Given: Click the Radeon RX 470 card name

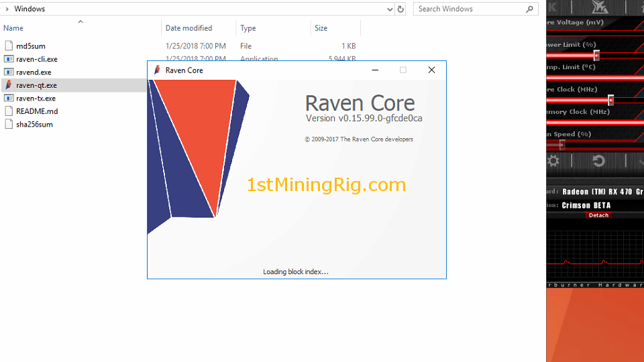Looking at the screenshot, I should [x=602, y=192].
